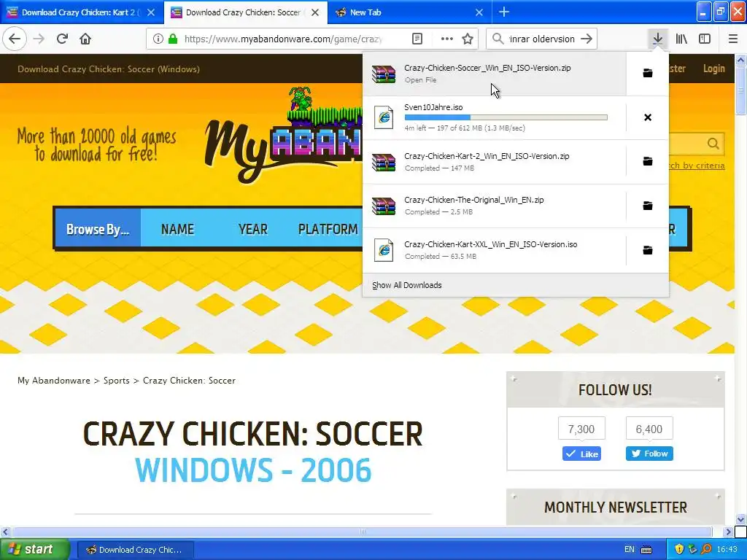The width and height of the screenshot is (747, 560).
Task: Click the search box with 'inrar oldervsion'
Action: pos(542,39)
